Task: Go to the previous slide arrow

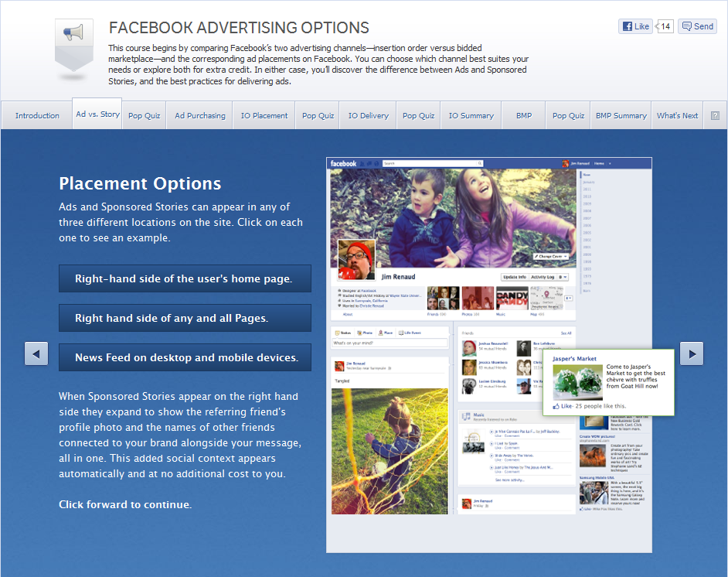Action: tap(36, 353)
